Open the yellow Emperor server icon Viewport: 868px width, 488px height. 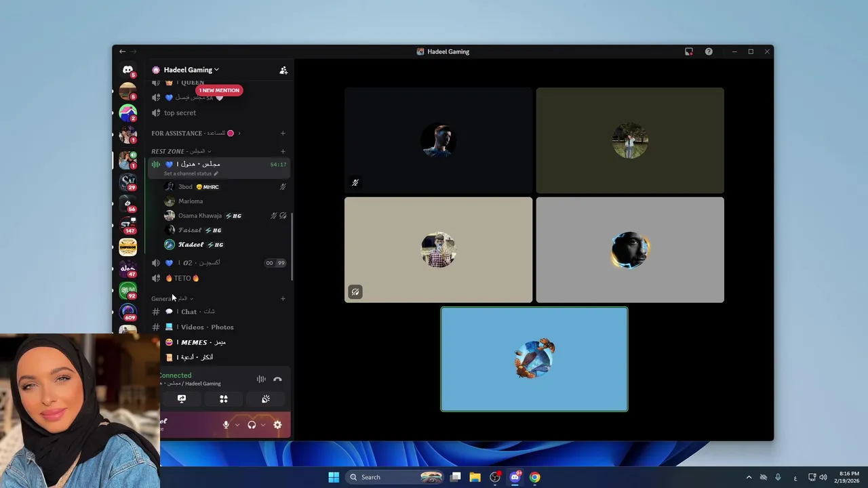(x=127, y=247)
